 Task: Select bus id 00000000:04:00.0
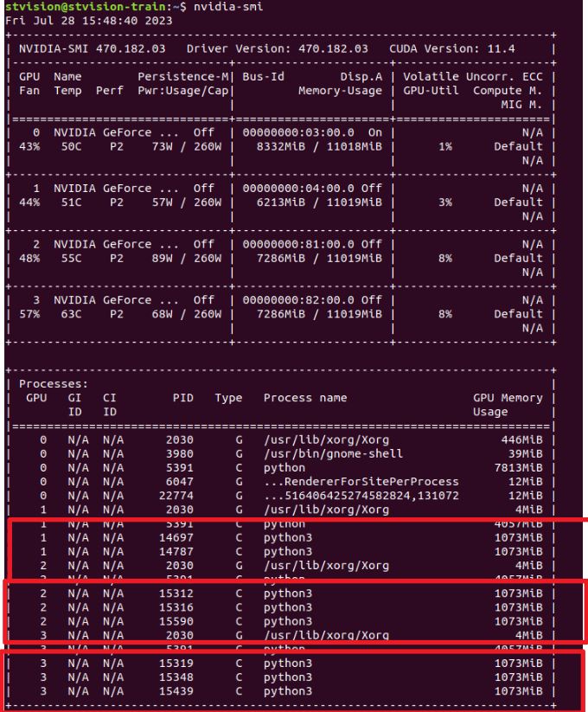(x=298, y=189)
